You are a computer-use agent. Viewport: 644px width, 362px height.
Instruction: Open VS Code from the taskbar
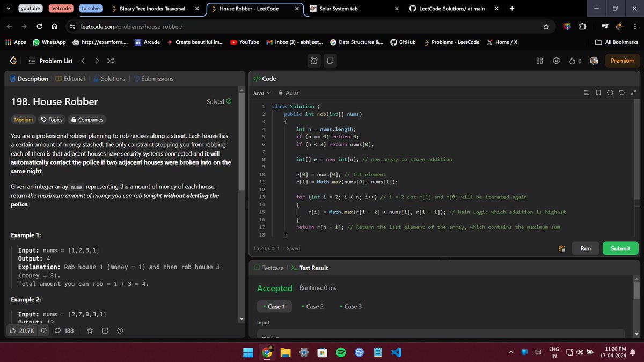(397, 352)
